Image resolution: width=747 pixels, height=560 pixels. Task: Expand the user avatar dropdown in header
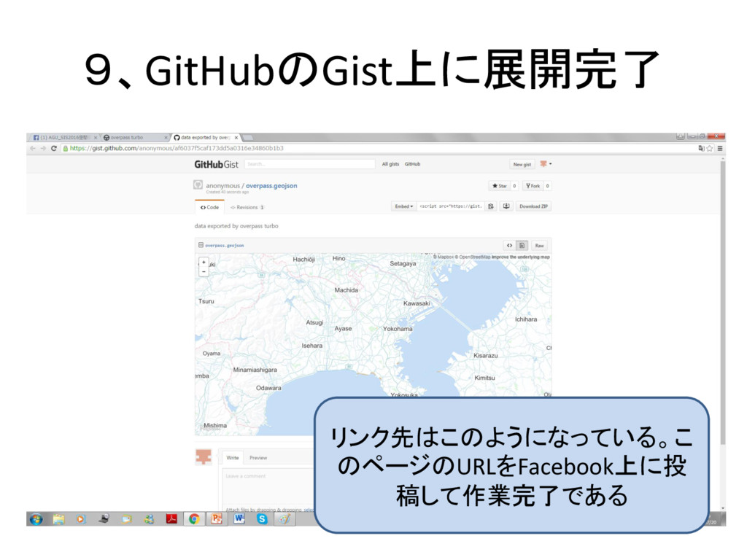click(x=546, y=164)
